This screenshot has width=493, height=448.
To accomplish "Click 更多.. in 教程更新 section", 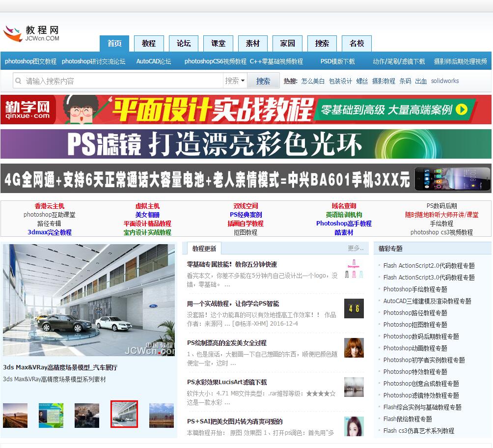I will coord(356,248).
